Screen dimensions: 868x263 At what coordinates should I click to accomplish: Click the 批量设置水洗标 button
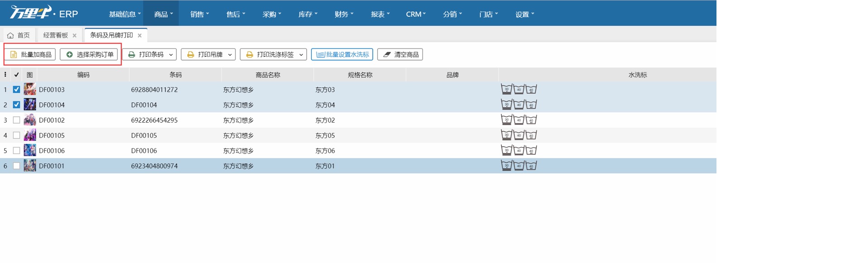coord(342,55)
